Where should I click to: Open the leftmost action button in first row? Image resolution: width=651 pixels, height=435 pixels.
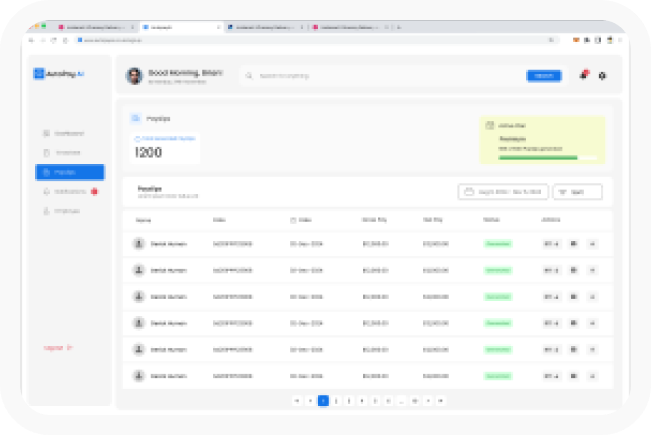pyautogui.click(x=551, y=243)
